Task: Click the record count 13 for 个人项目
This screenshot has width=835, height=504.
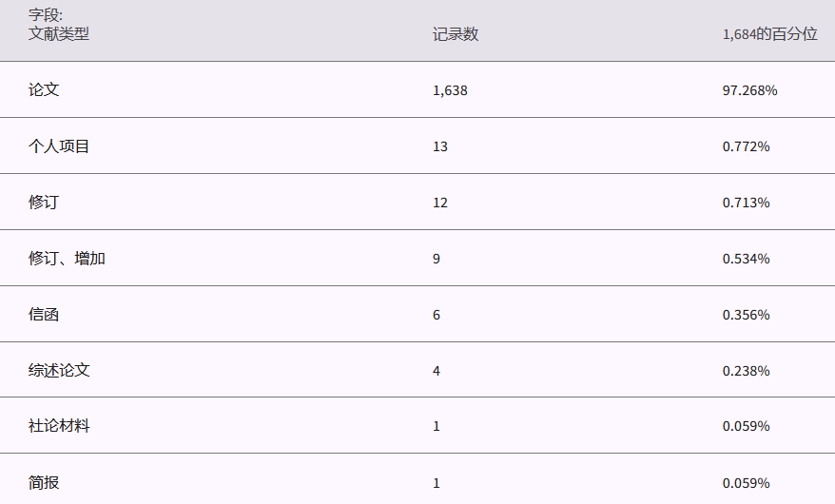Action: coord(439,146)
